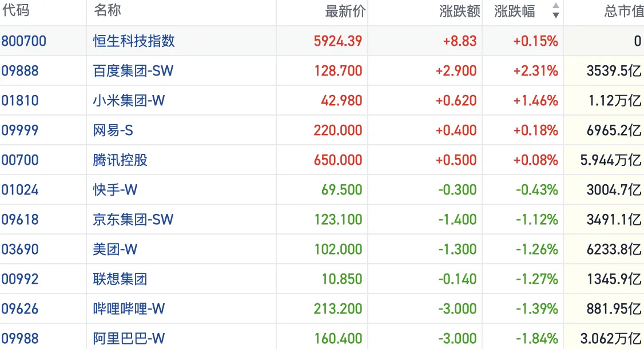This screenshot has width=644, height=349.
Task: Select stock code 09888
Action: click(19, 71)
